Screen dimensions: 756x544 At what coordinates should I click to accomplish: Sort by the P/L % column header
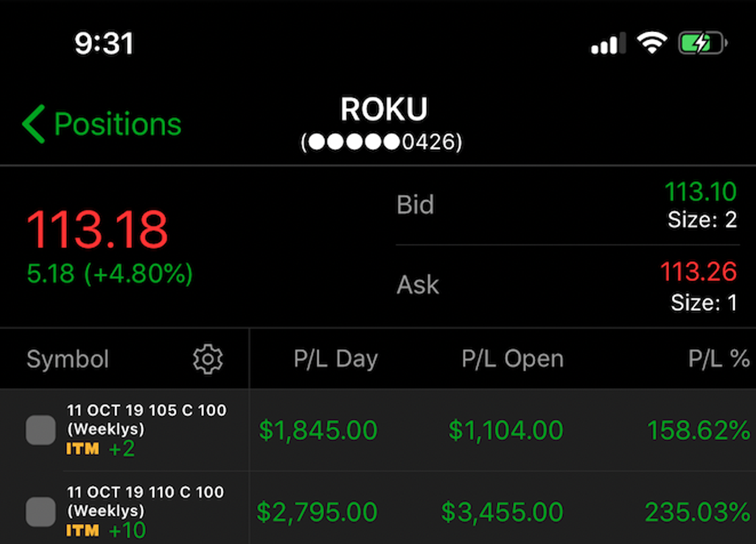[x=718, y=359]
